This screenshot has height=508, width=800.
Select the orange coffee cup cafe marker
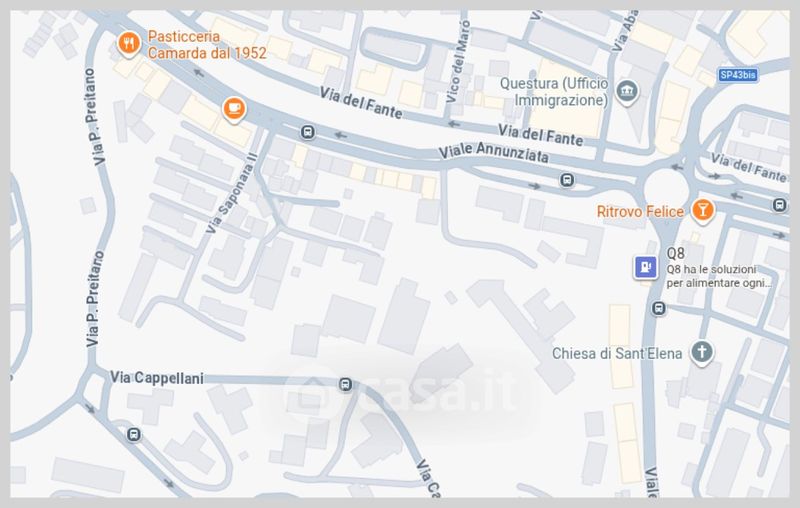click(234, 109)
